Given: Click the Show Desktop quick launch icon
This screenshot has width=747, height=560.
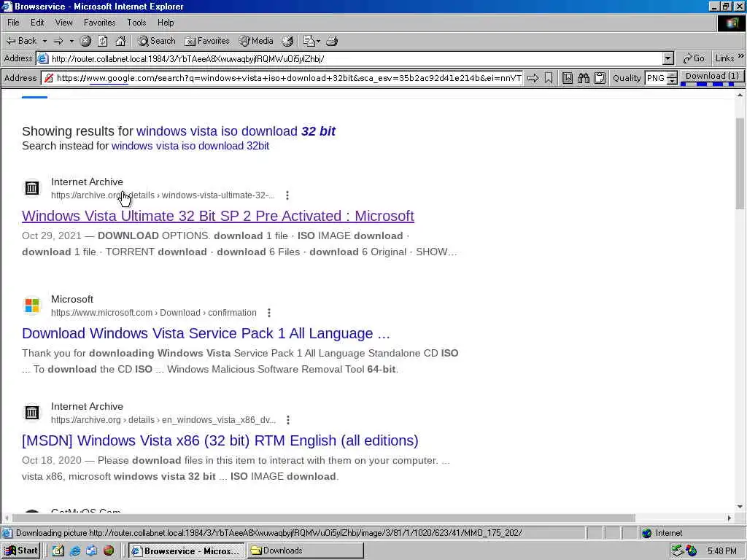Looking at the screenshot, I should pyautogui.click(x=58, y=551).
